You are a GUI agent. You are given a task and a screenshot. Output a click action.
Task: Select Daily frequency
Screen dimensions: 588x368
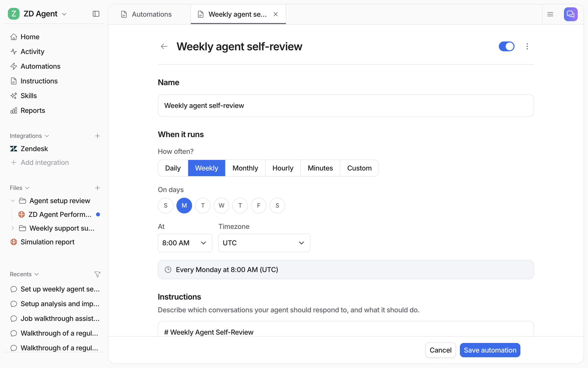(x=173, y=168)
